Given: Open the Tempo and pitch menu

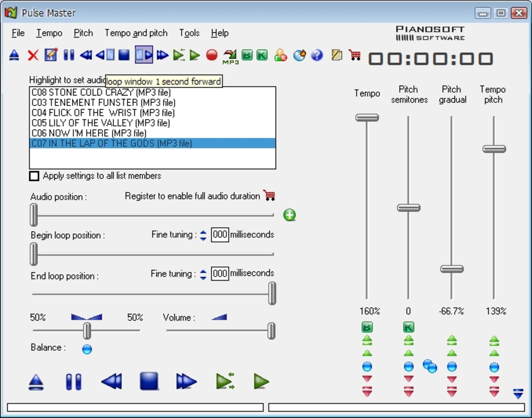Looking at the screenshot, I should tap(136, 33).
